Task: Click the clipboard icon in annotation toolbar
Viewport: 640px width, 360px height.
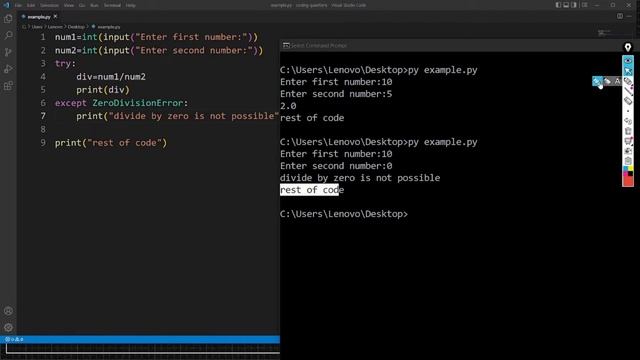Action: pos(628,161)
